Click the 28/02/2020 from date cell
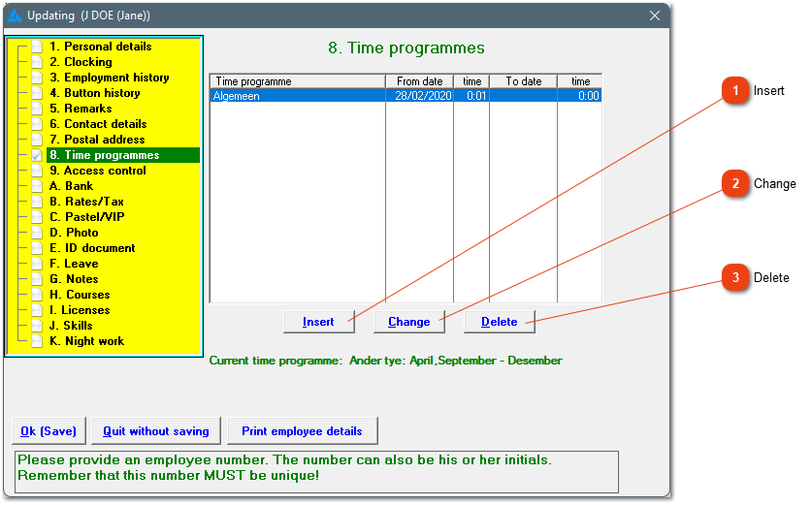 click(419, 96)
